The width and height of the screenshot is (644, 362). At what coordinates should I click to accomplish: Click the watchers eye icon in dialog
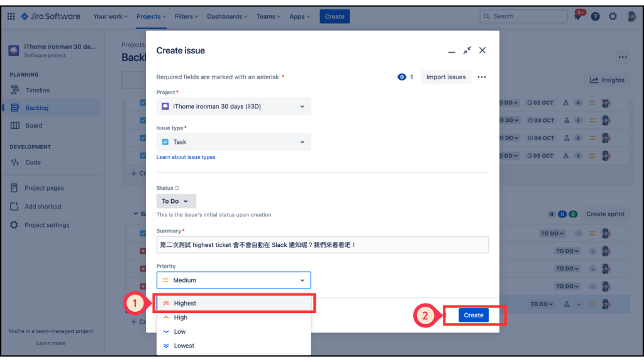(x=402, y=77)
